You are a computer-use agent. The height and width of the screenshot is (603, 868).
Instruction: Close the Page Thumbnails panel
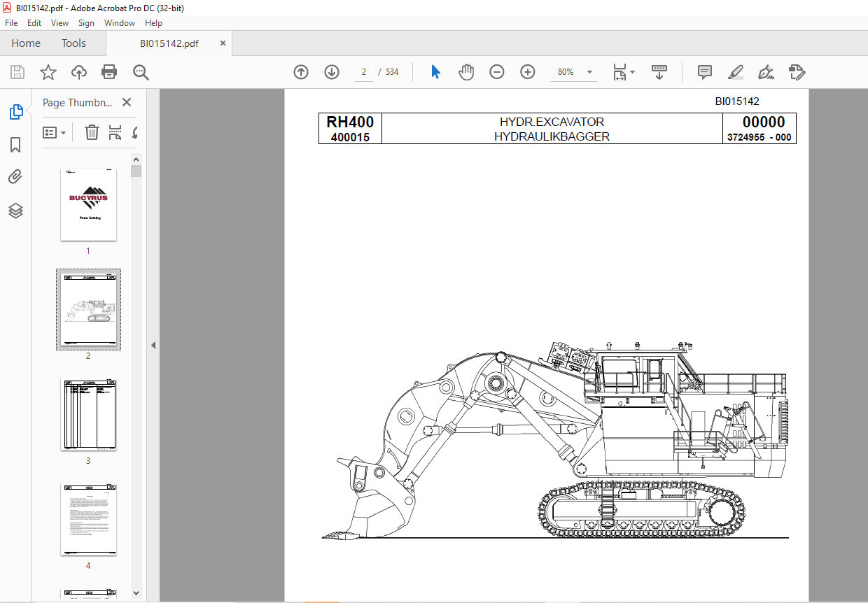click(127, 102)
